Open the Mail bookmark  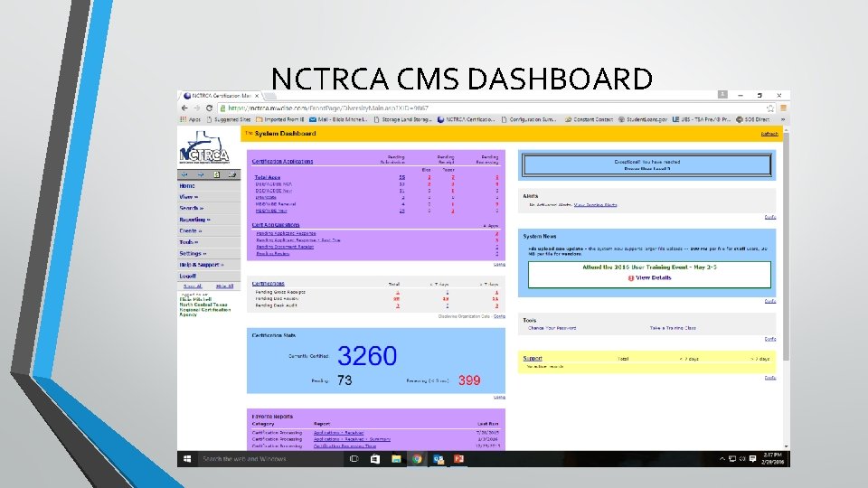tap(338, 119)
